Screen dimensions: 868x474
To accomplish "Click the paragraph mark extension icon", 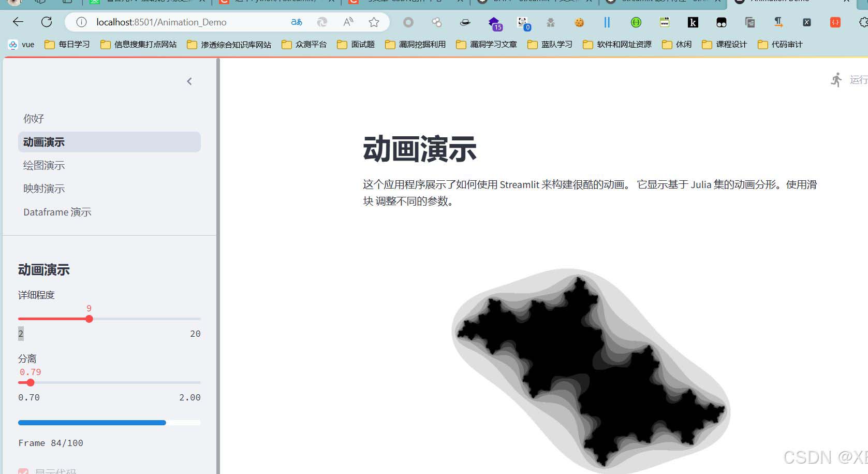I will click(778, 22).
